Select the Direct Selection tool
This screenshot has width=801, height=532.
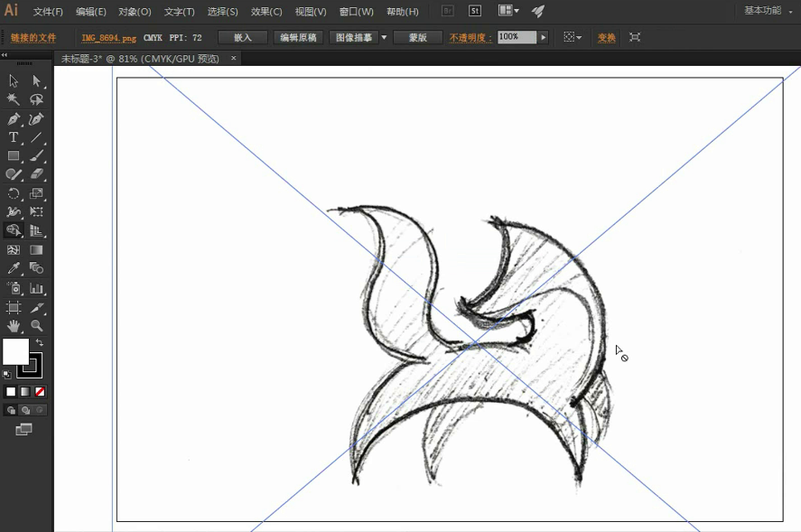(x=36, y=80)
